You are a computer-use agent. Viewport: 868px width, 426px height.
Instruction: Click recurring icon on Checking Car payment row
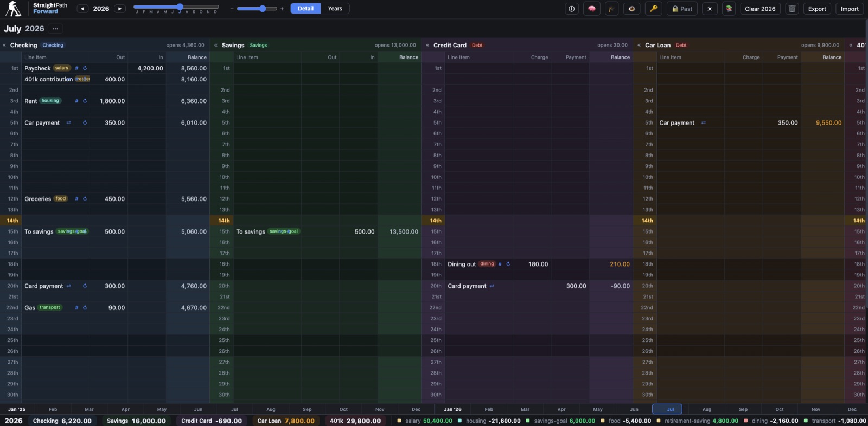(85, 123)
